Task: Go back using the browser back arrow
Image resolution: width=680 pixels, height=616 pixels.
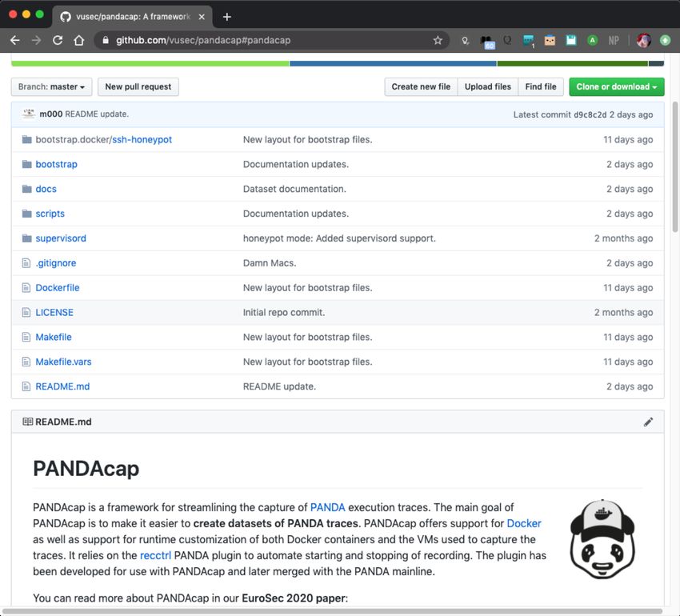Action: tap(14, 40)
